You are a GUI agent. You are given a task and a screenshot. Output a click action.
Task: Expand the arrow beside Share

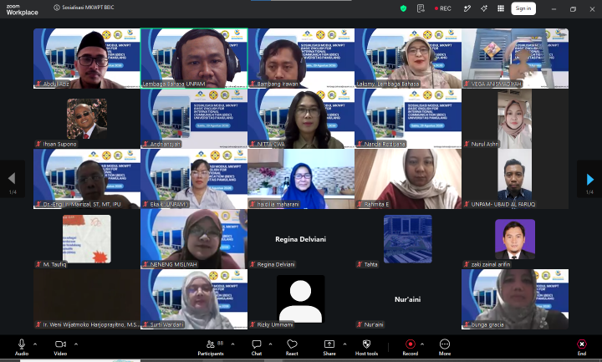point(344,344)
